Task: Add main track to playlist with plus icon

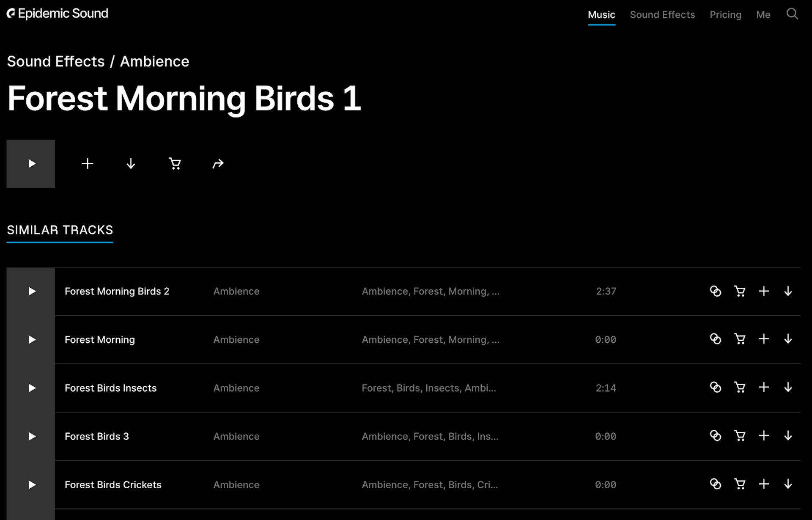Action: pyautogui.click(x=88, y=164)
